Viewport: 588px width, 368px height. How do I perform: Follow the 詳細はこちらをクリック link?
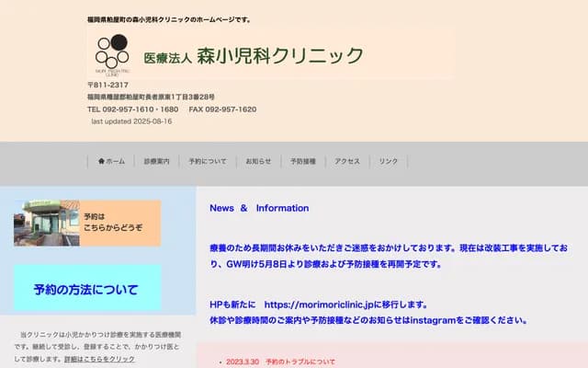tap(99, 359)
